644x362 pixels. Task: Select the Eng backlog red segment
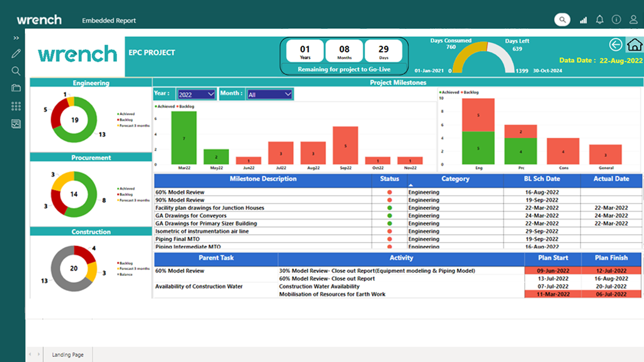click(478, 115)
